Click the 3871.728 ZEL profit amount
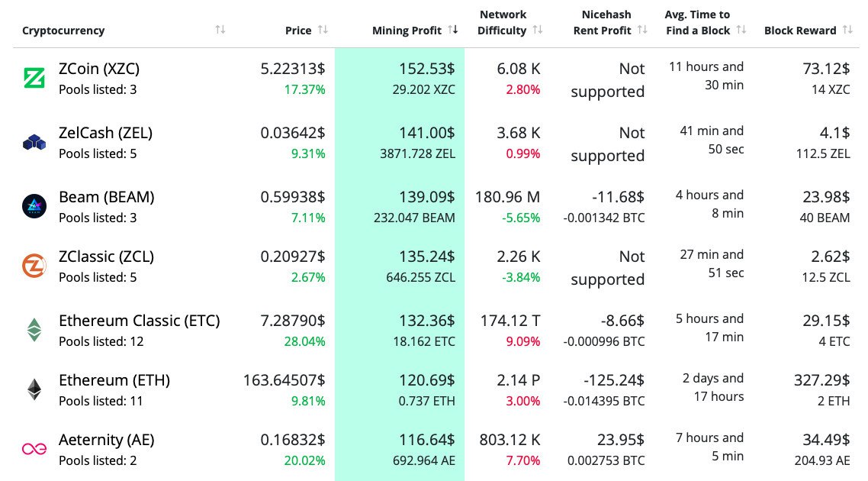 click(x=417, y=153)
